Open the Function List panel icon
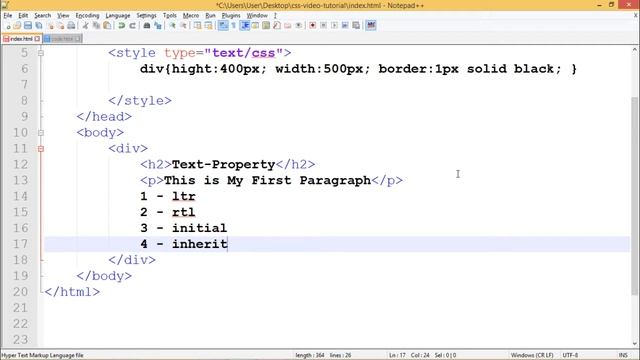The image size is (640, 360). [277, 25]
